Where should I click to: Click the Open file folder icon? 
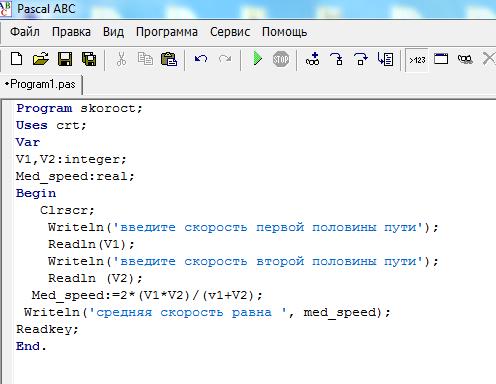(x=41, y=59)
